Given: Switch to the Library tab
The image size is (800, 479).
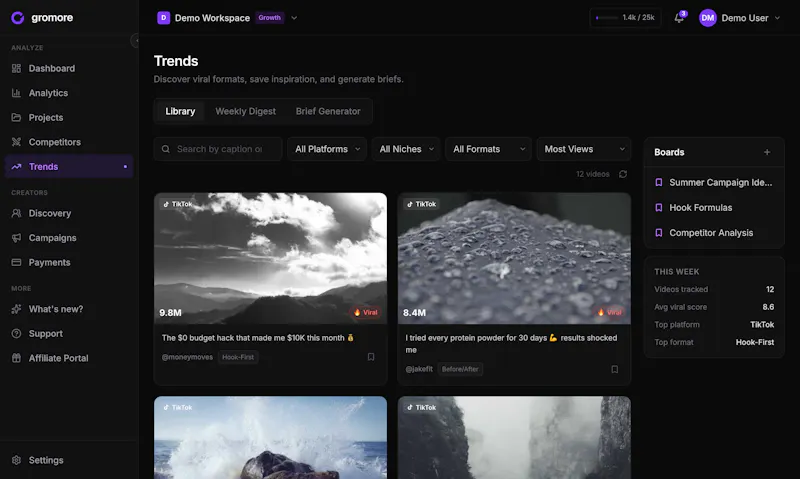Looking at the screenshot, I should coord(180,111).
